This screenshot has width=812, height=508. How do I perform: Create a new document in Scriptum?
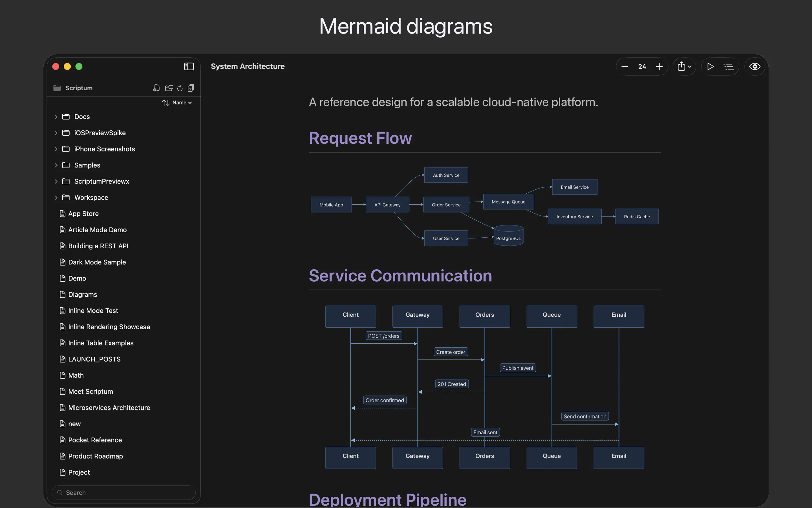[x=156, y=88]
